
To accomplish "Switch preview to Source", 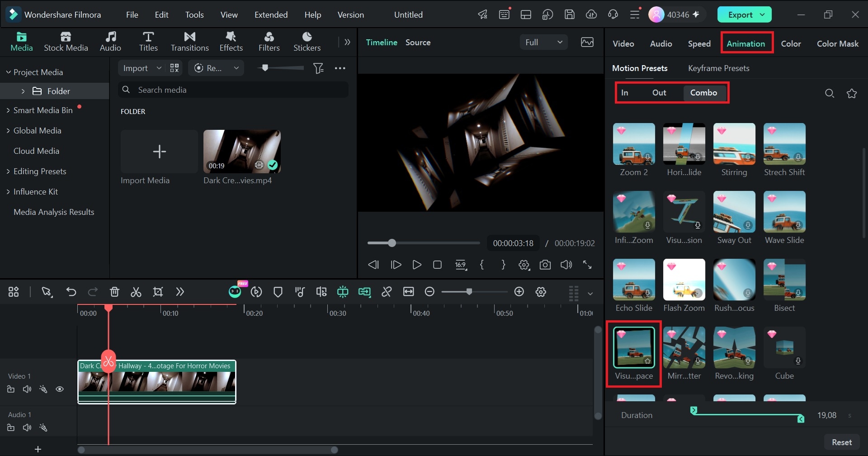I will [418, 42].
